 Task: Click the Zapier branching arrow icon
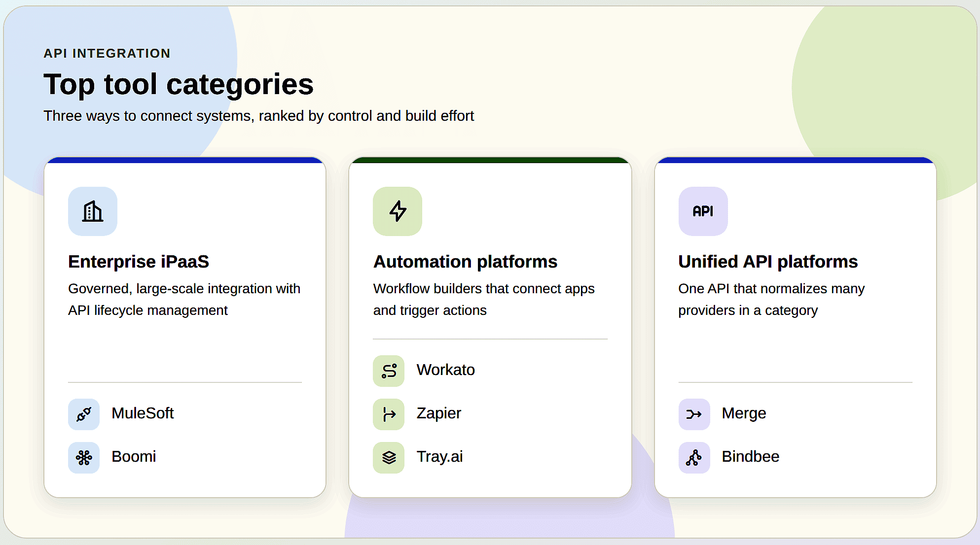point(389,414)
